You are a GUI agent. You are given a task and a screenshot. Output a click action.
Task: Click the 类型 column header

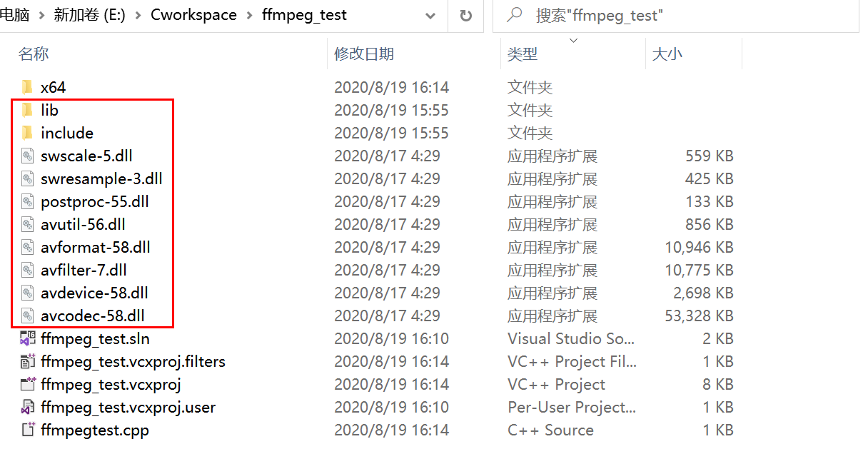(523, 54)
